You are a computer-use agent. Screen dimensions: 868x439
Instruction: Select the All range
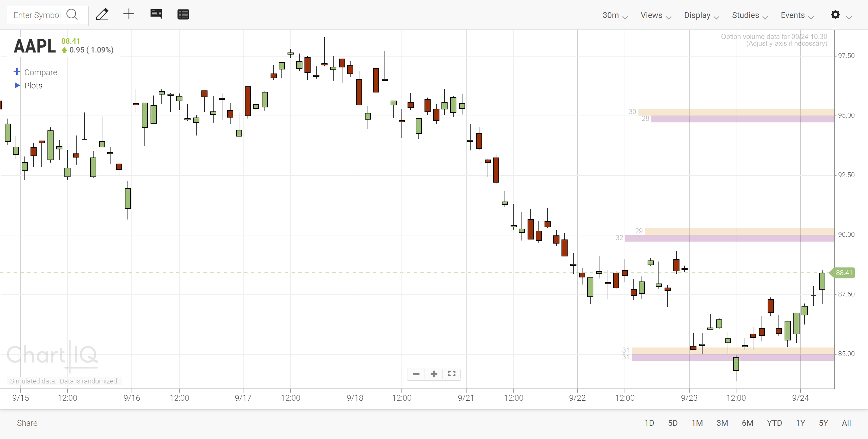click(846, 423)
